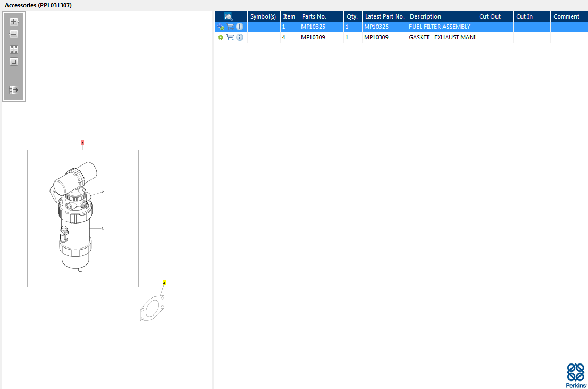Image resolution: width=588 pixels, height=389 pixels.
Task: Click GASKET - EXHAUST MANI description
Action: coord(442,38)
